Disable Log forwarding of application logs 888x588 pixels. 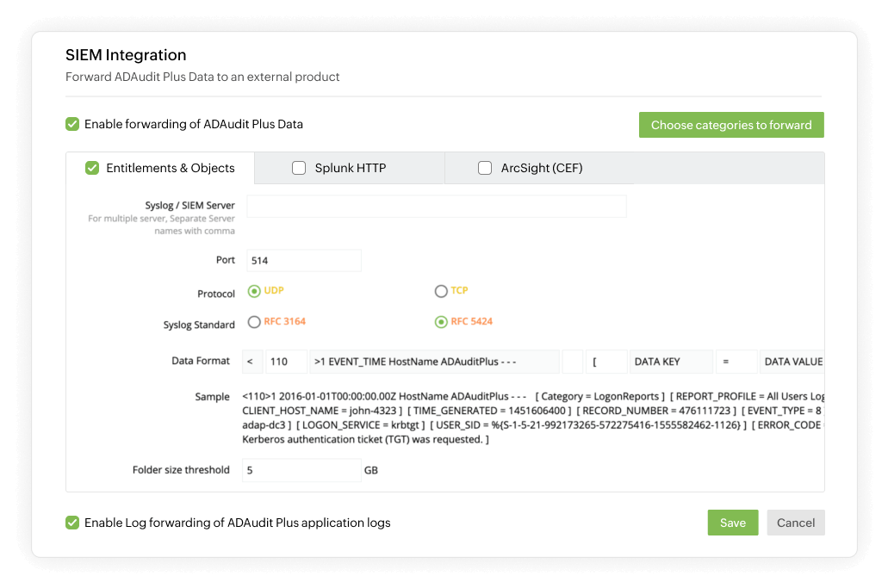tap(72, 523)
